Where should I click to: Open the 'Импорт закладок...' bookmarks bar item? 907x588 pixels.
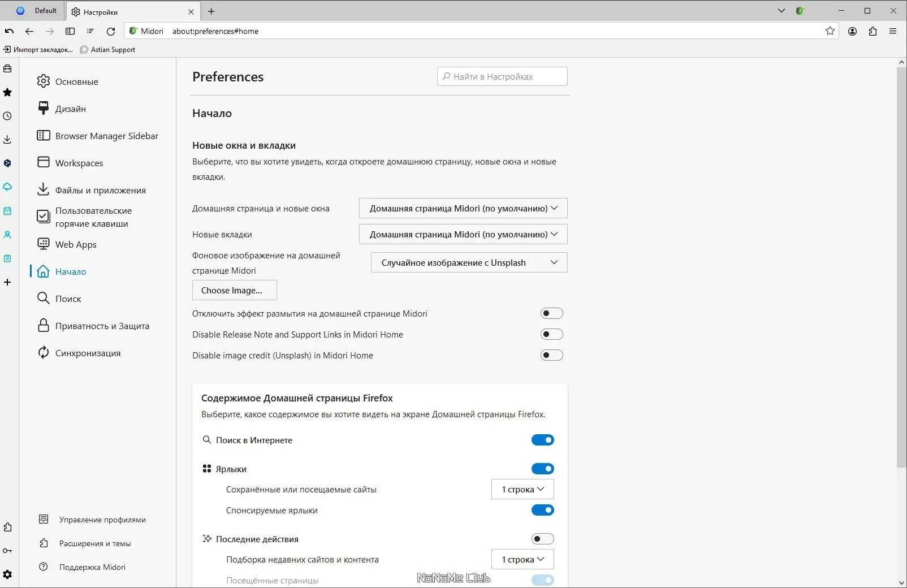click(38, 49)
